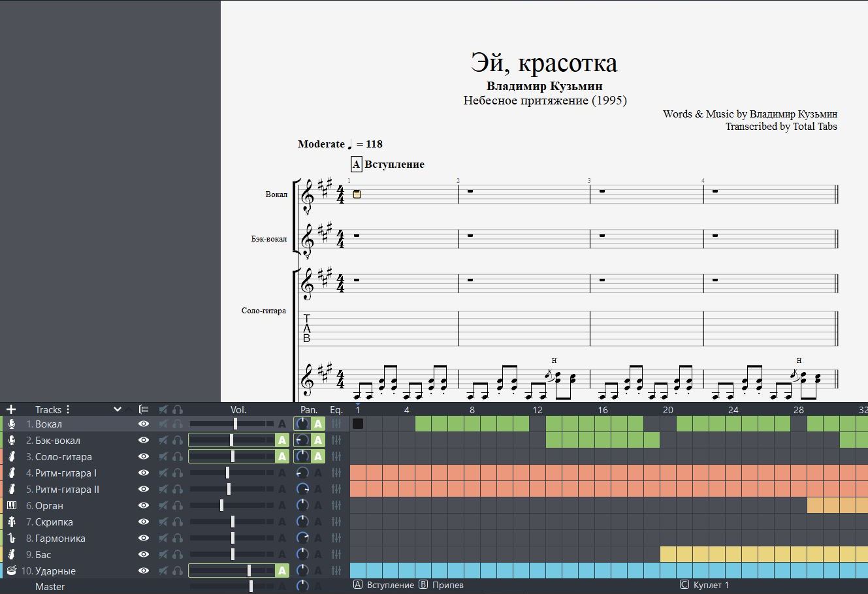This screenshot has width=868, height=594.
Task: Select the Вокал track name
Action: pyautogui.click(x=48, y=424)
